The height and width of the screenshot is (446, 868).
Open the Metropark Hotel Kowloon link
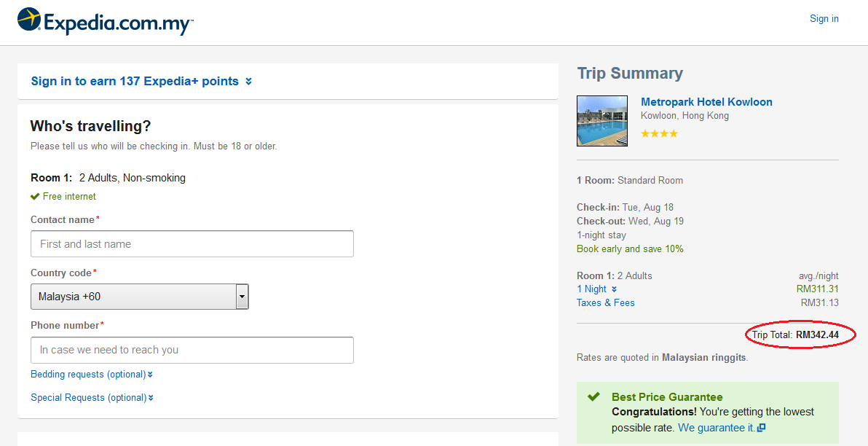click(706, 102)
